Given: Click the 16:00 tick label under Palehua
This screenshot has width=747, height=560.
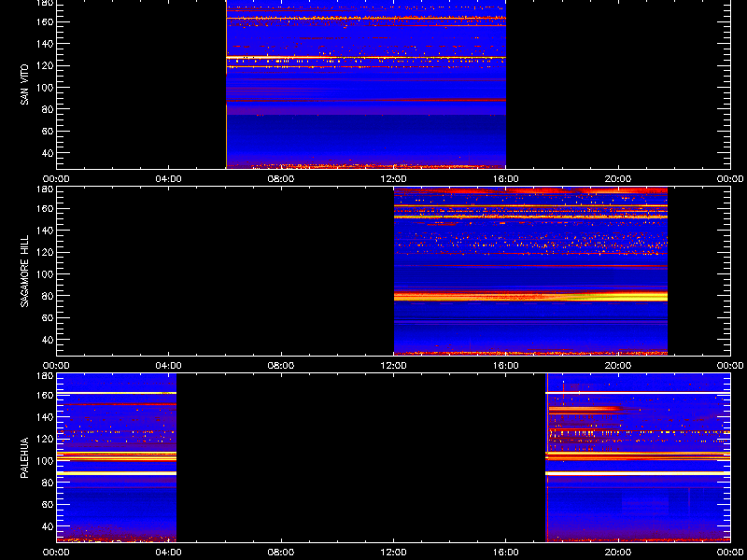Looking at the screenshot, I should [506, 553].
